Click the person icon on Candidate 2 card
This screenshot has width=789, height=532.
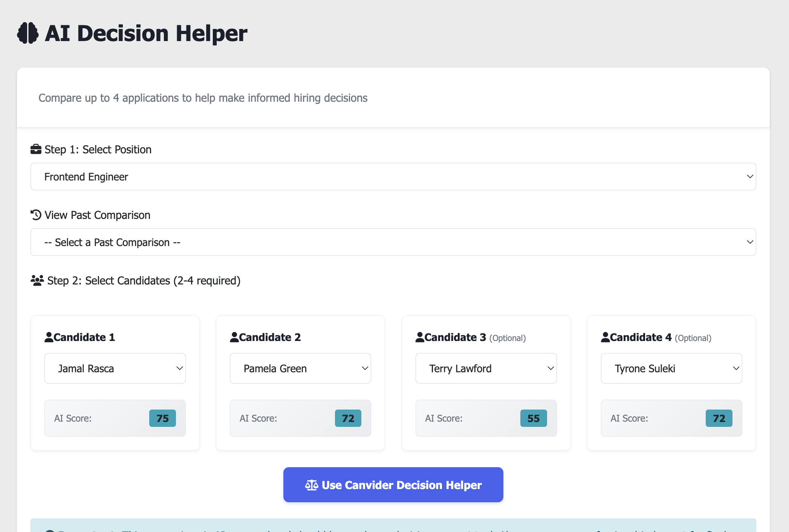point(234,336)
